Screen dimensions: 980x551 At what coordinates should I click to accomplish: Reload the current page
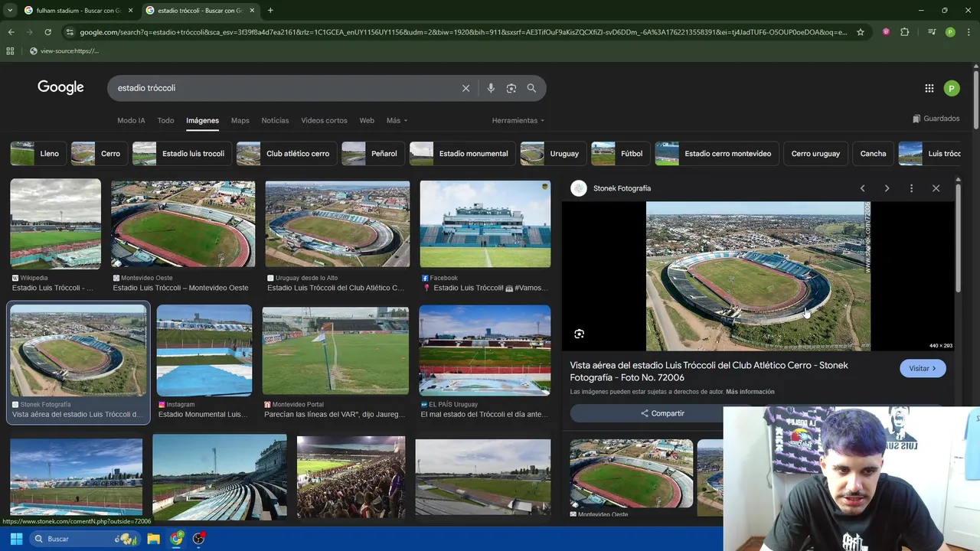47,32
